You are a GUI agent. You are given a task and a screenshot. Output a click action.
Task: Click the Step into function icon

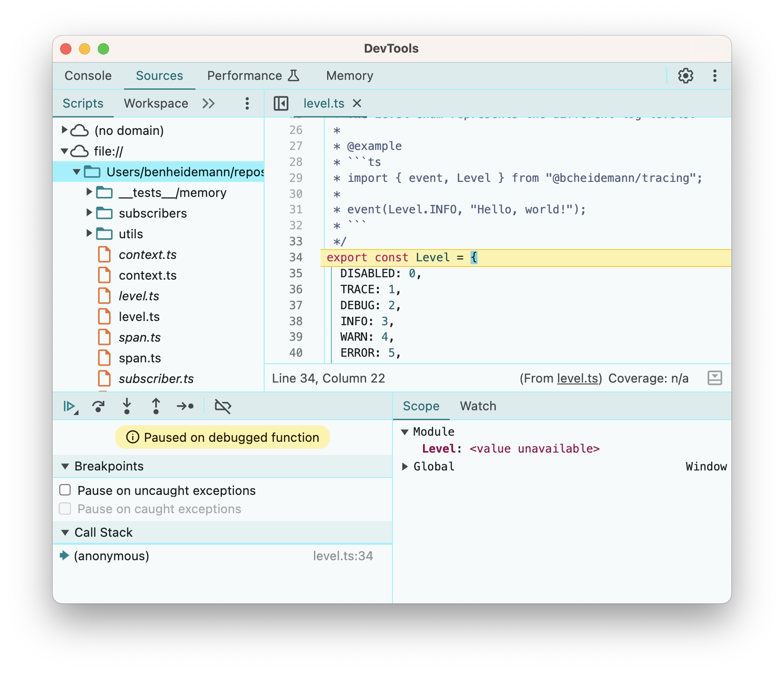click(x=127, y=407)
